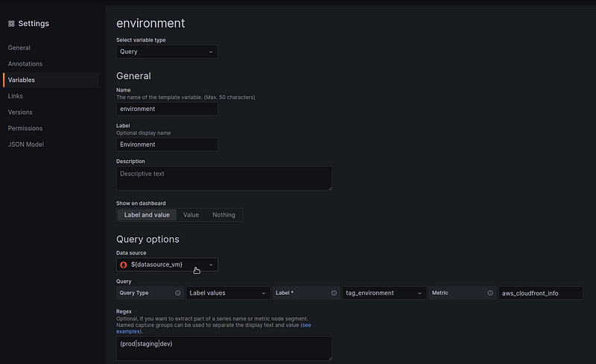Click the Regex field '(prod|staging|dev)'
This screenshot has height=364, width=596.
click(224, 348)
